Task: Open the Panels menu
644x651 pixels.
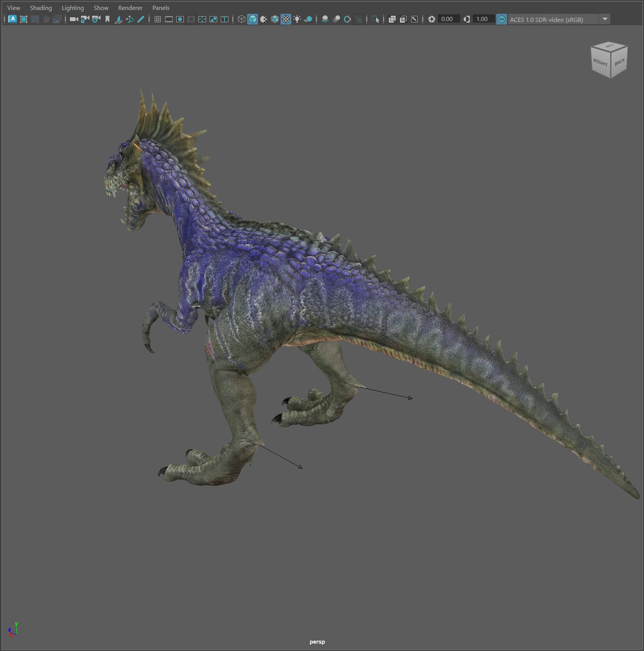Action: point(161,8)
